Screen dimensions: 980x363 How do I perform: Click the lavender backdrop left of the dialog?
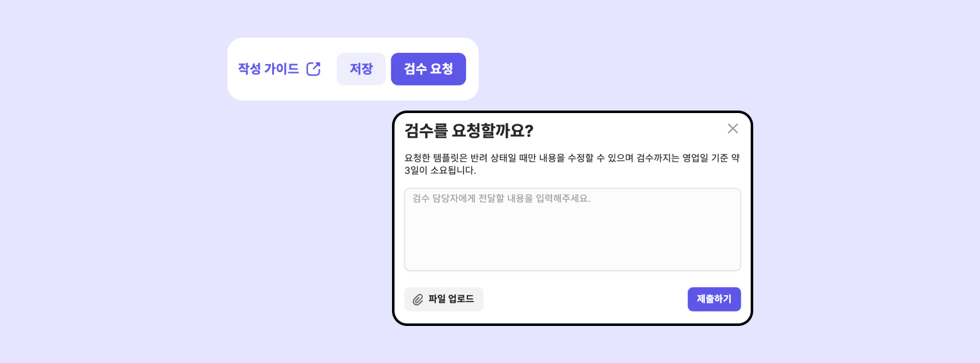tap(188, 220)
